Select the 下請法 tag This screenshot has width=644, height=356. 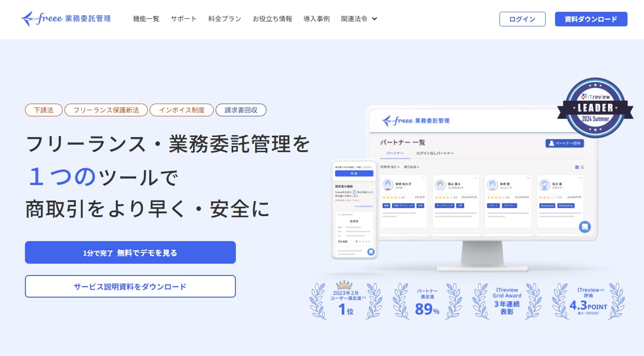point(44,110)
